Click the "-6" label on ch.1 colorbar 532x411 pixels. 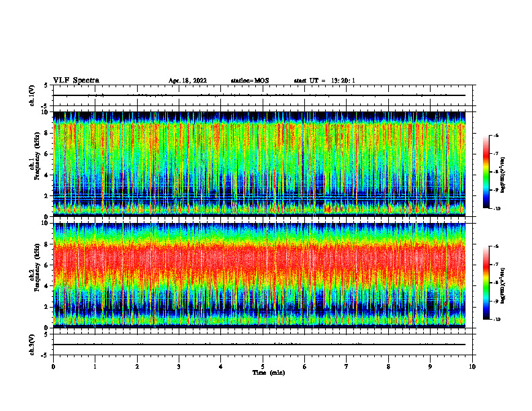(x=496, y=135)
